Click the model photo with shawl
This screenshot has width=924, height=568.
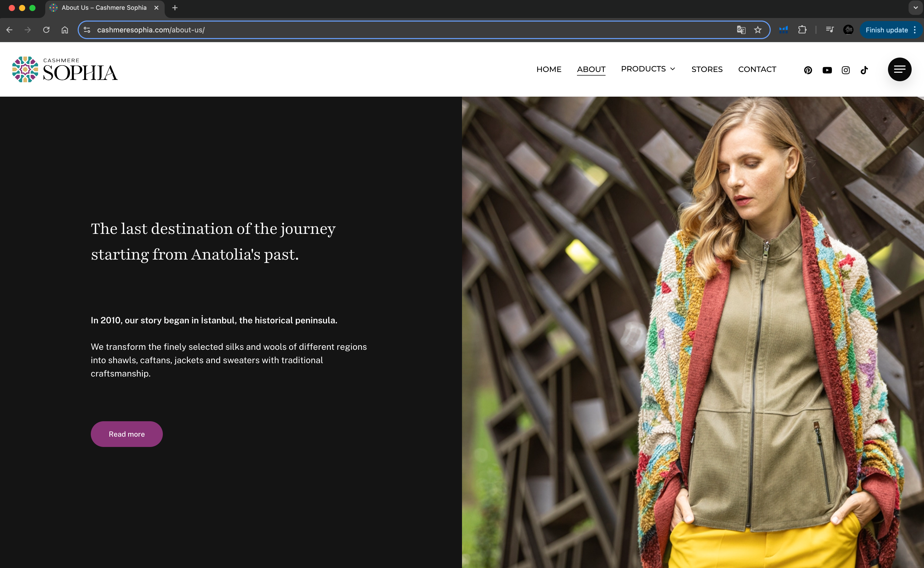693,332
